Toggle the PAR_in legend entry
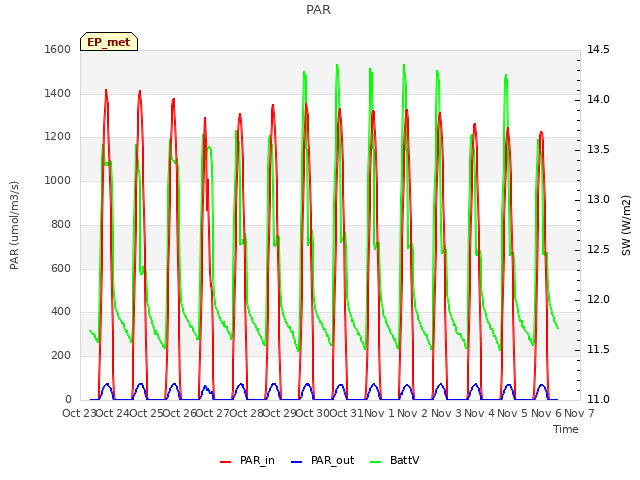 coord(247,461)
